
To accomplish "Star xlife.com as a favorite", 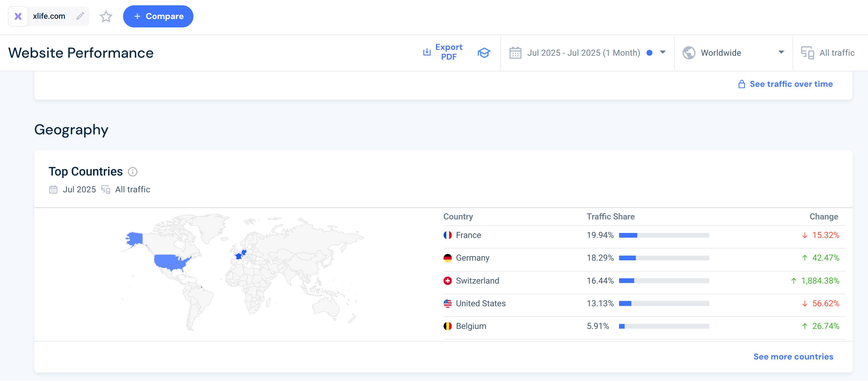I will coord(106,17).
